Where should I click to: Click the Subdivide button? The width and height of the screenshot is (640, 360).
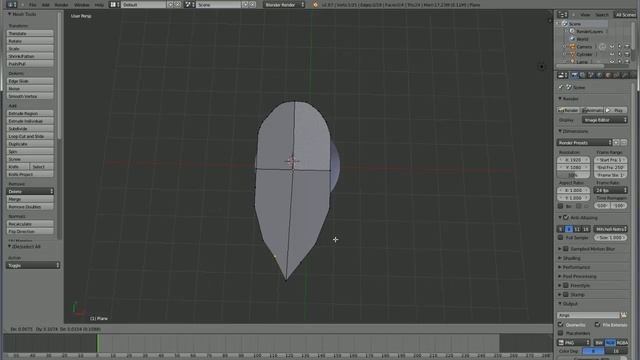(x=30, y=128)
